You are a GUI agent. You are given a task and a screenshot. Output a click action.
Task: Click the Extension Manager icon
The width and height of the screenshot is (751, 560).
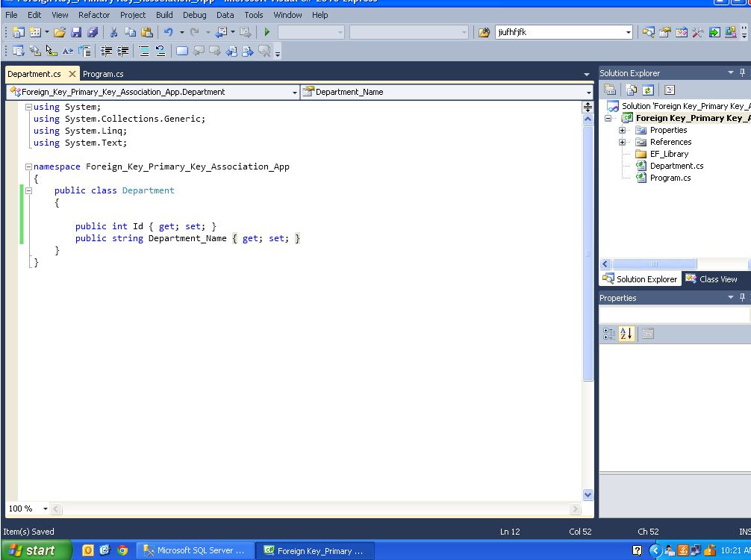(730, 32)
